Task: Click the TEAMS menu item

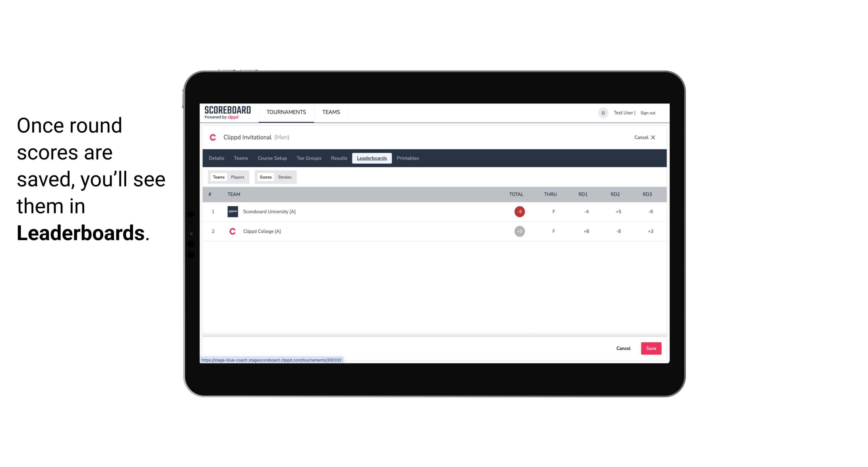Action: click(x=331, y=112)
